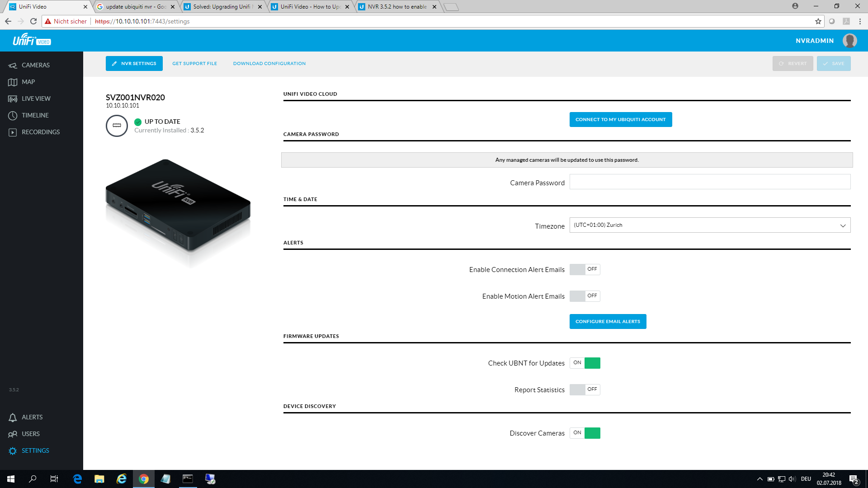Viewport: 868px width, 488px height.
Task: Open the Cameras sidebar icon
Action: click(13, 66)
